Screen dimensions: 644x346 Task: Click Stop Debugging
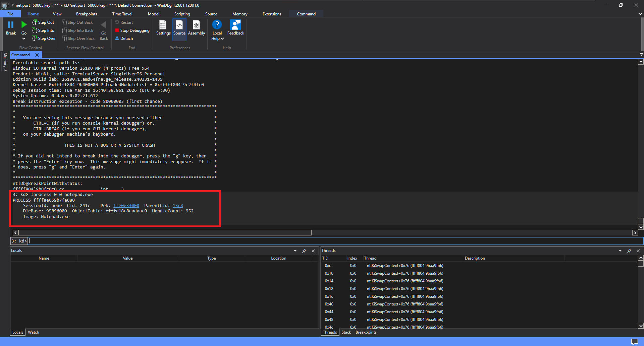click(x=132, y=30)
